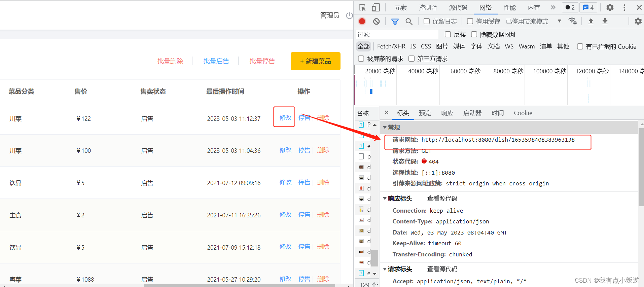Collapse the request headers section
The image size is (644, 287).
pyautogui.click(x=385, y=269)
